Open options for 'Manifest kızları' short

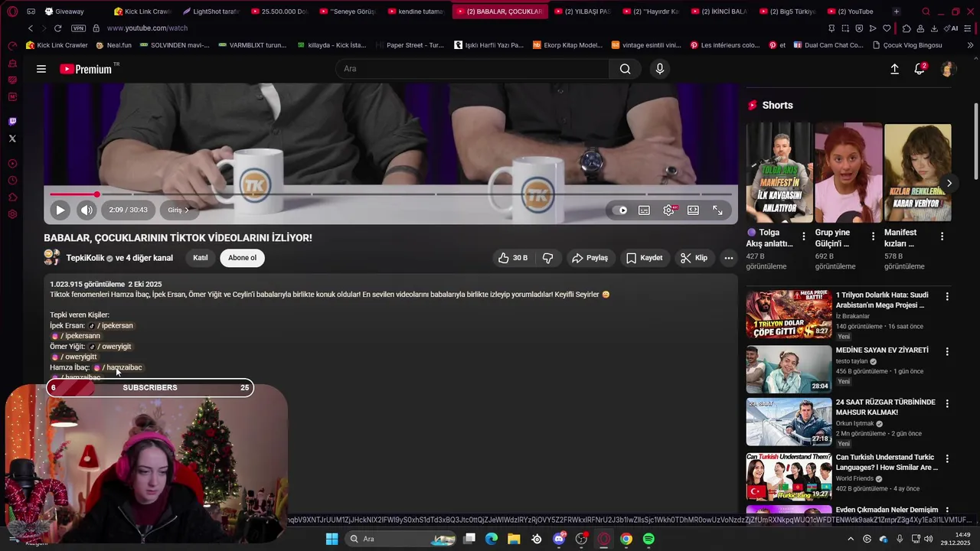click(942, 236)
